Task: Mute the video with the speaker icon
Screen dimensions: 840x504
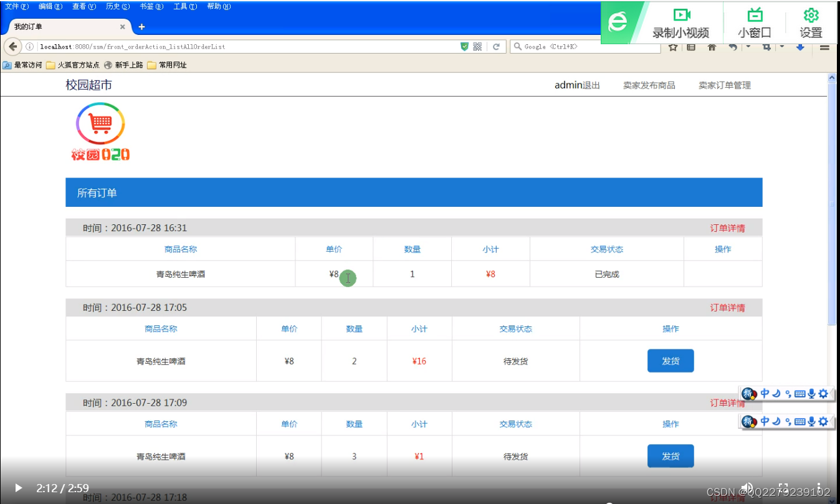Action: [x=748, y=488]
